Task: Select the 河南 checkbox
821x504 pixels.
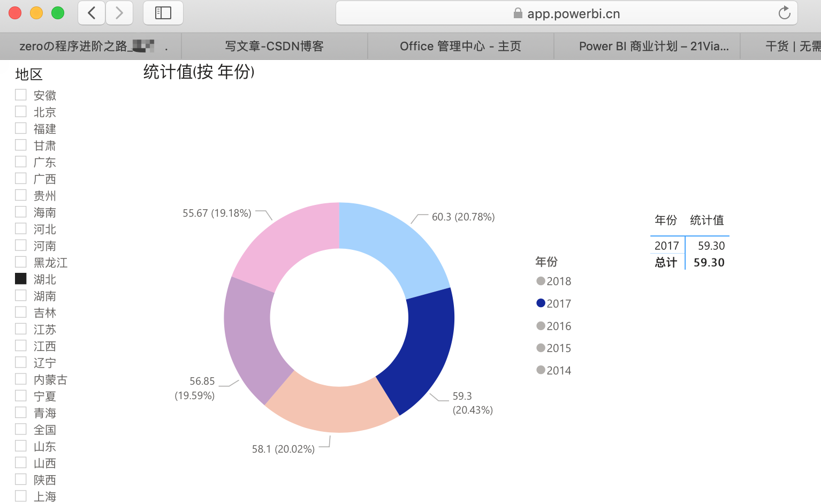Action: pos(21,245)
